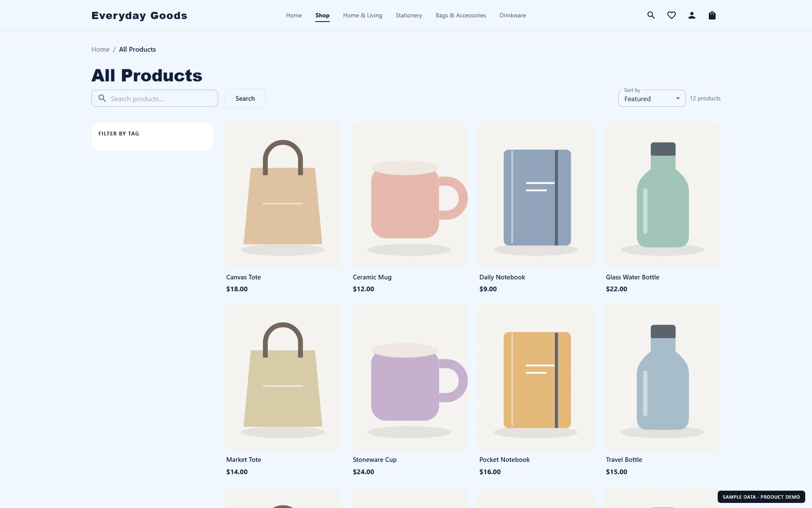Click the Everyday Goods logo
812x508 pixels.
139,16
